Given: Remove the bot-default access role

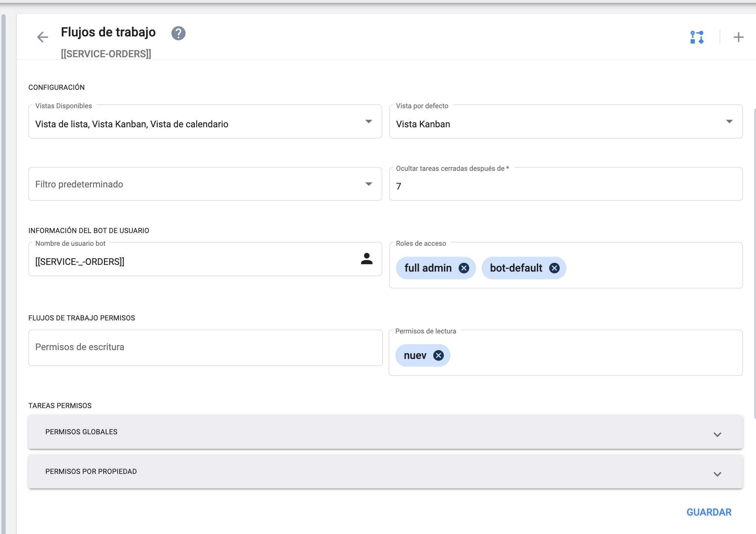Looking at the screenshot, I should pos(554,268).
